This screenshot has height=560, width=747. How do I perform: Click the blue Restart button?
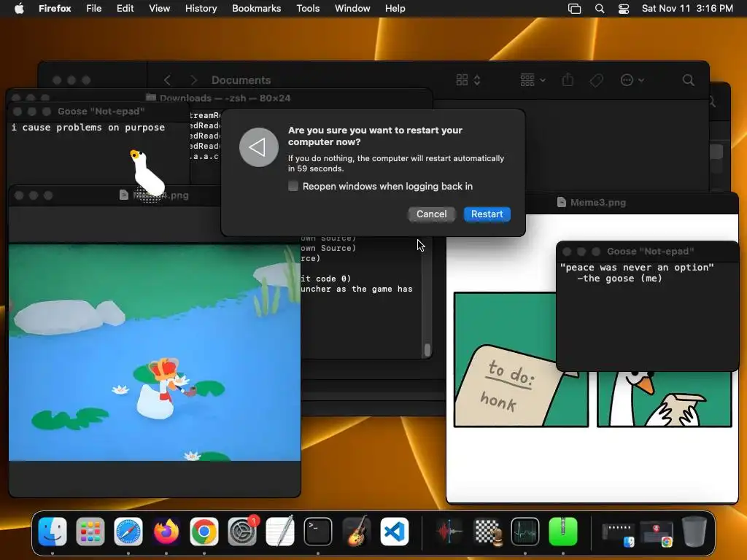(x=487, y=214)
